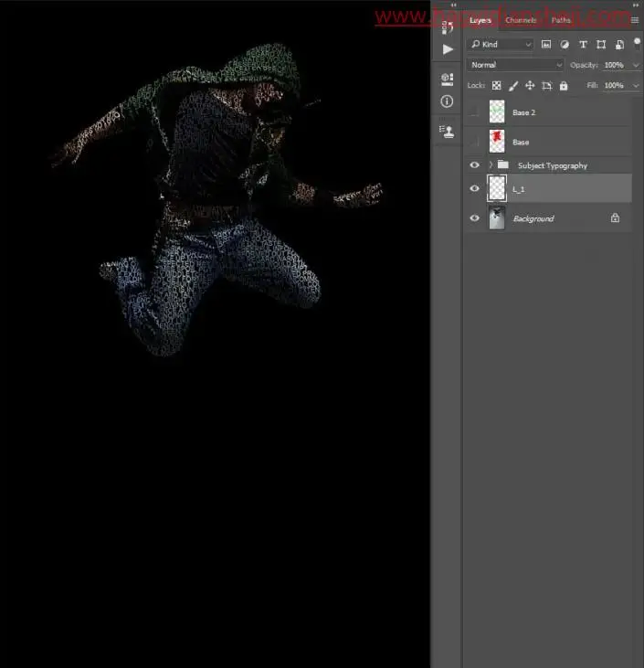Select the Subject Typography group name
Screen dimensions: 644x668
coord(553,165)
